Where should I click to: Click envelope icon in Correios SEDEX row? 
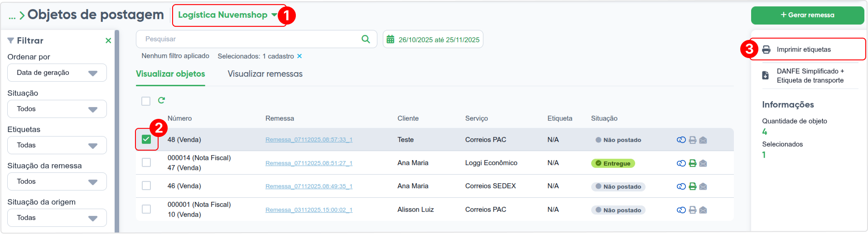(x=703, y=186)
